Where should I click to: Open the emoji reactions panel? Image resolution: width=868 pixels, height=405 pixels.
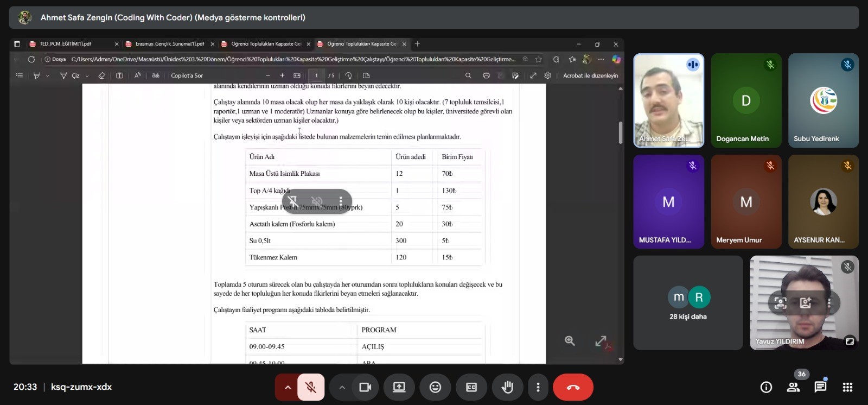click(x=435, y=387)
